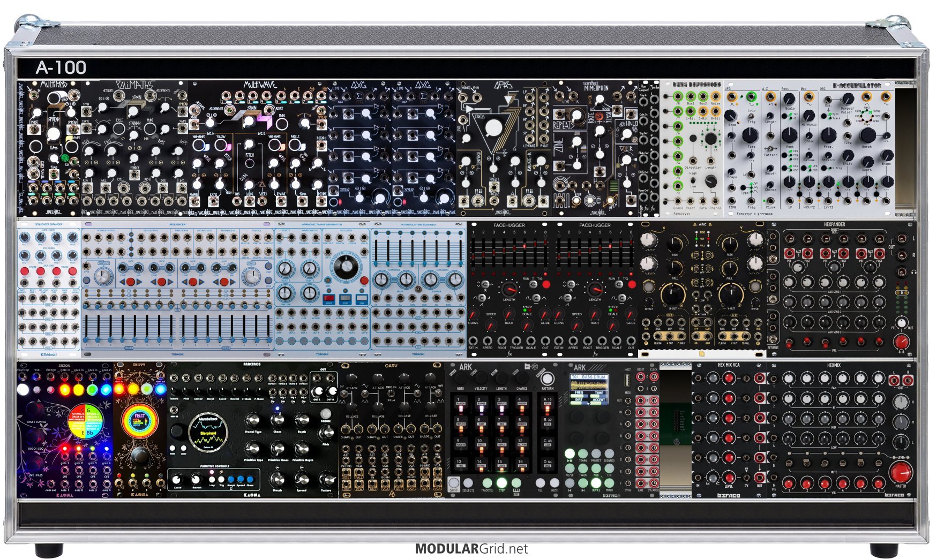Click the MULTIWAVE module title
This screenshot has width=944, height=560.
point(260,85)
